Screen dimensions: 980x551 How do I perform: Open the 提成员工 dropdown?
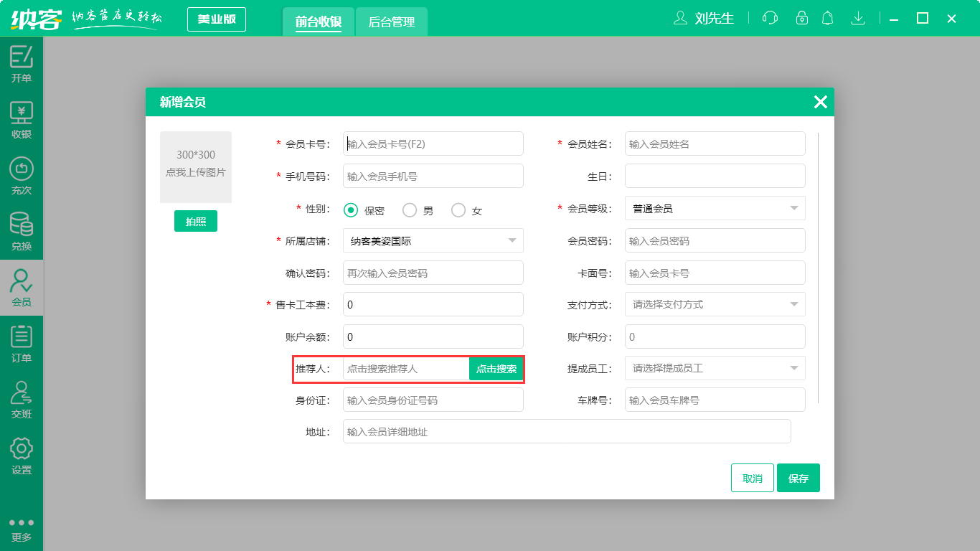715,368
